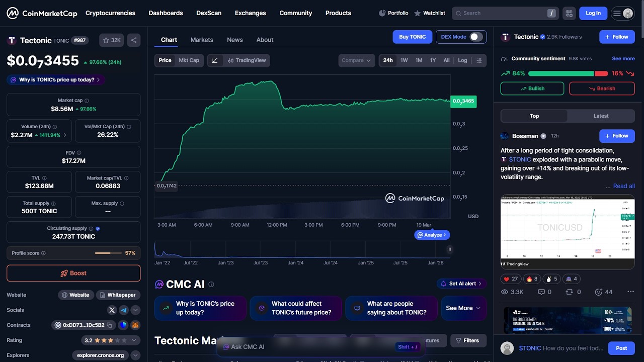
Task: Vote Bullish on community sentiment
Action: click(x=532, y=88)
